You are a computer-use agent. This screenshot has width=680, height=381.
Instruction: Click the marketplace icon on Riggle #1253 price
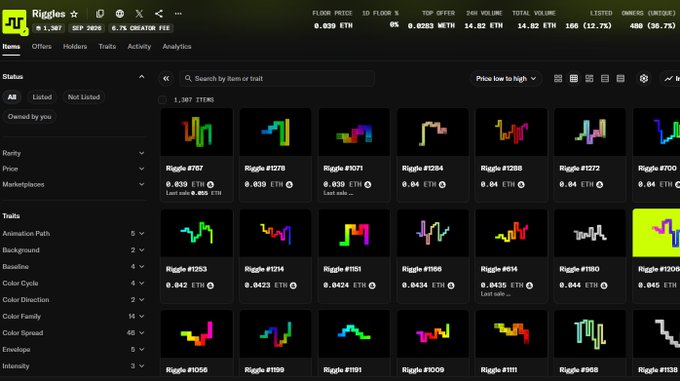210,286
